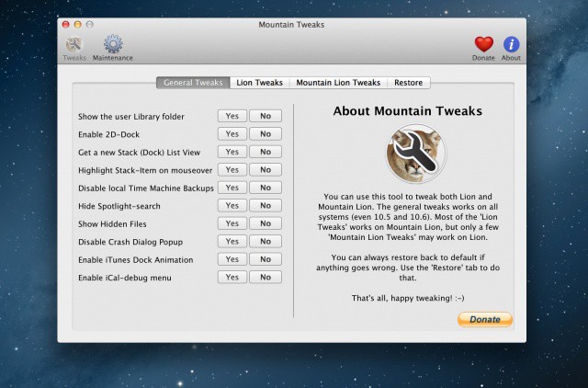Select No for Enable iCal-debug menu

pos(266,278)
